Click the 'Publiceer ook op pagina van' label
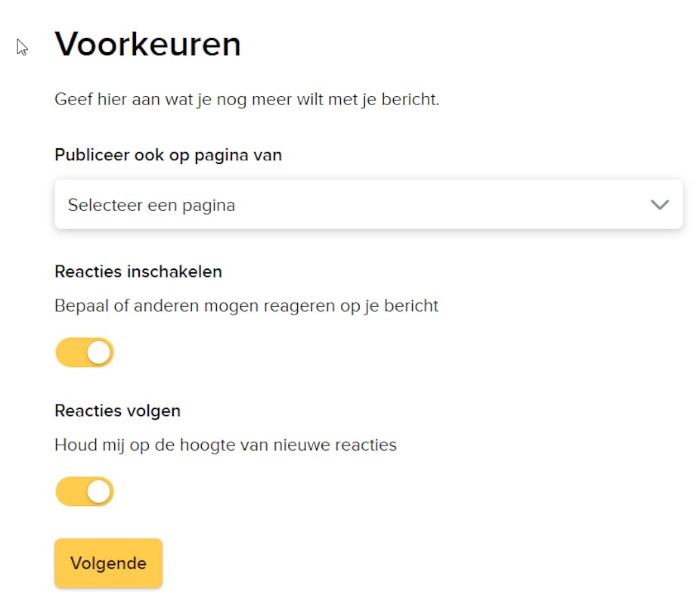 168,155
